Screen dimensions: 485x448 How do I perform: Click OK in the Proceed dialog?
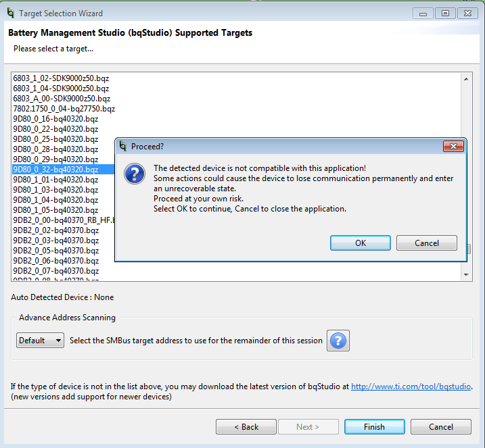361,243
